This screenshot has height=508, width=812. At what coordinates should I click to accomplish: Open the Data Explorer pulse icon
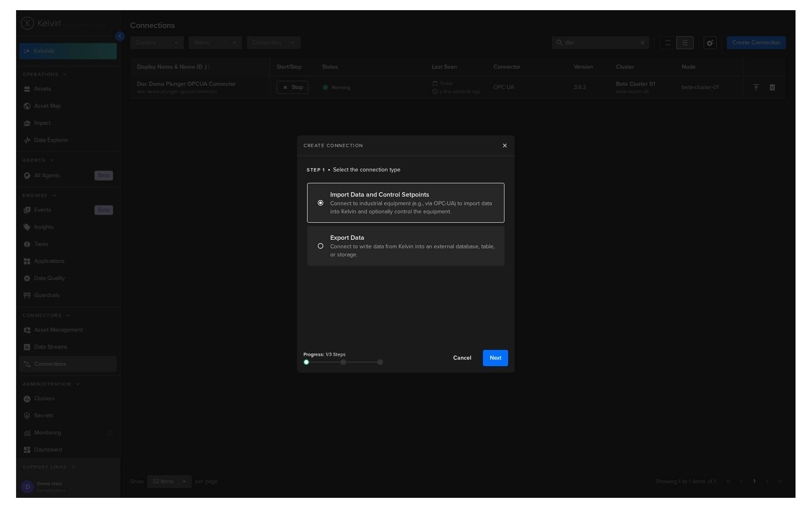[27, 140]
